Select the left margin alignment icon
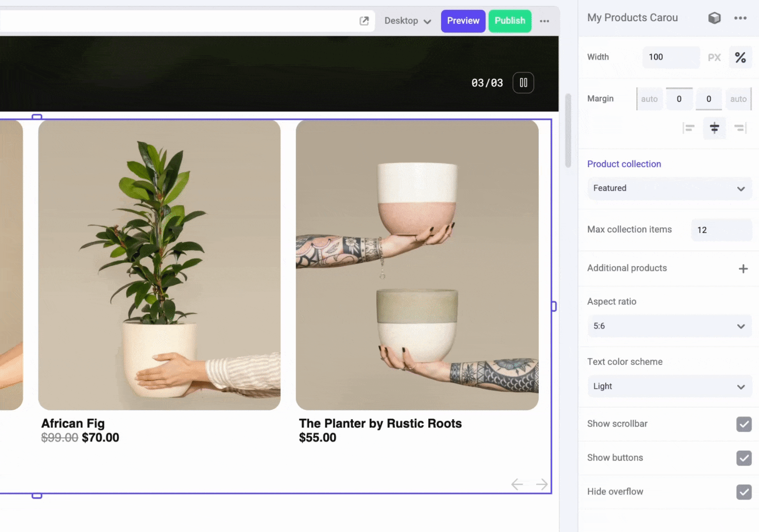This screenshot has width=759, height=532. [689, 128]
